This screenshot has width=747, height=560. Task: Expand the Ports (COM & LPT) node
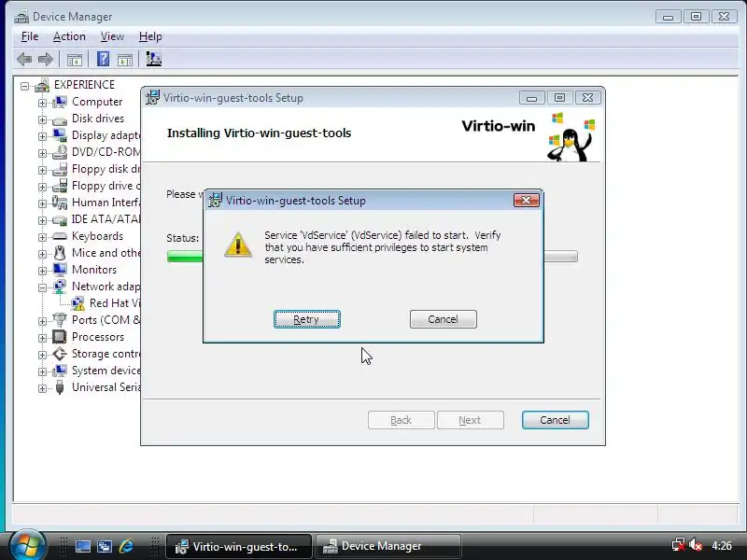click(x=42, y=321)
